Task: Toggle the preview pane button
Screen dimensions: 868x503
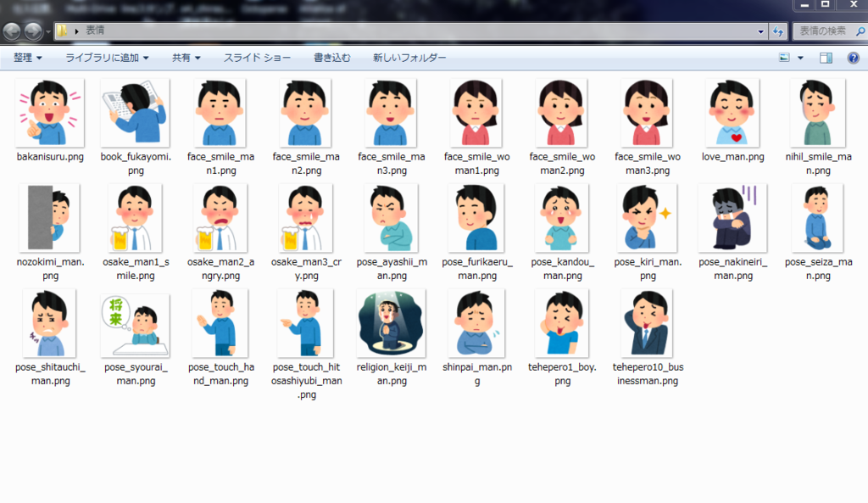Action: coord(826,58)
